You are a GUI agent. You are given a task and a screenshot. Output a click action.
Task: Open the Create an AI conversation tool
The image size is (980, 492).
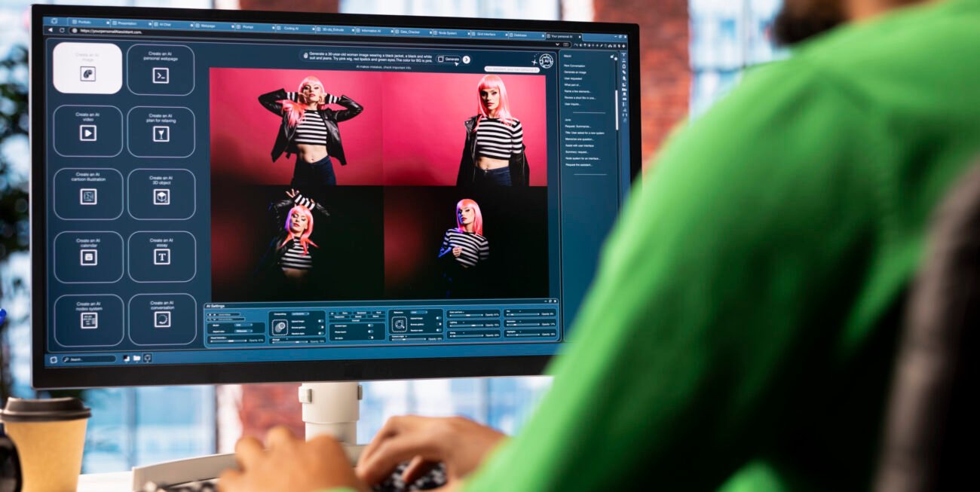(161, 319)
